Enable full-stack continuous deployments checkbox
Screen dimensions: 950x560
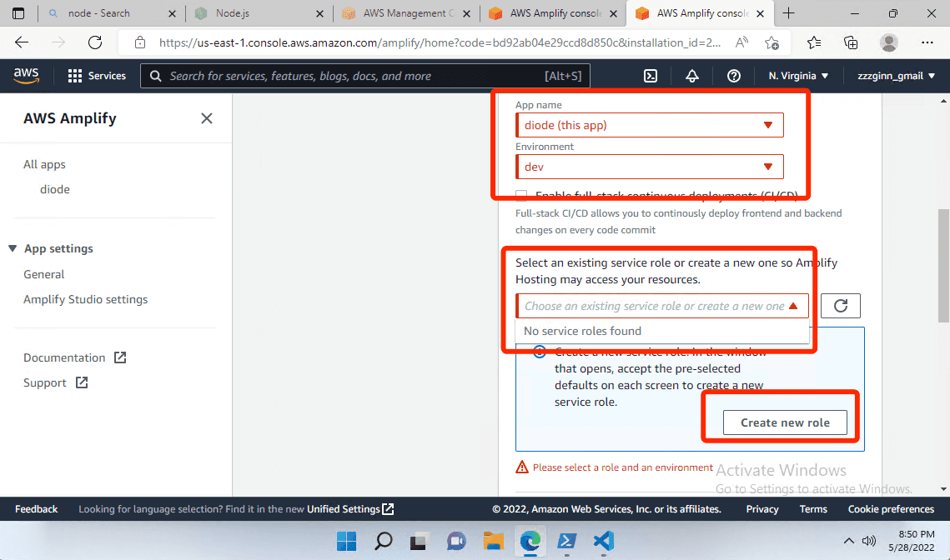pyautogui.click(x=521, y=196)
